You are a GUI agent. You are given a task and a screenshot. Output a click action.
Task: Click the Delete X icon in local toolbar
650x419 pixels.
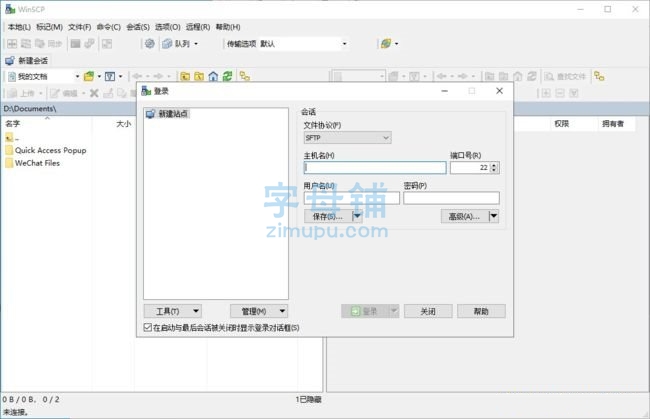point(94,93)
